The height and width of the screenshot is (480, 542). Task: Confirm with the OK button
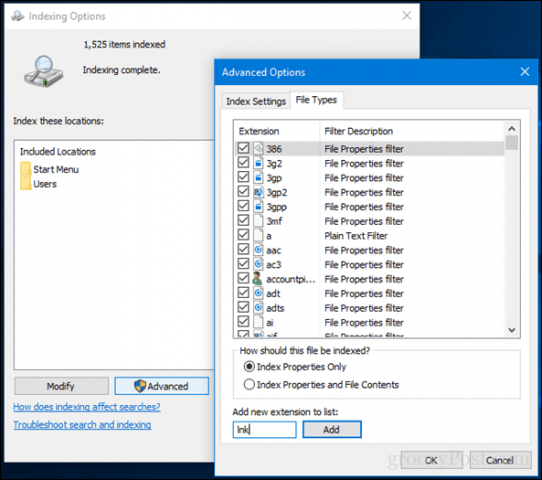coord(431,460)
